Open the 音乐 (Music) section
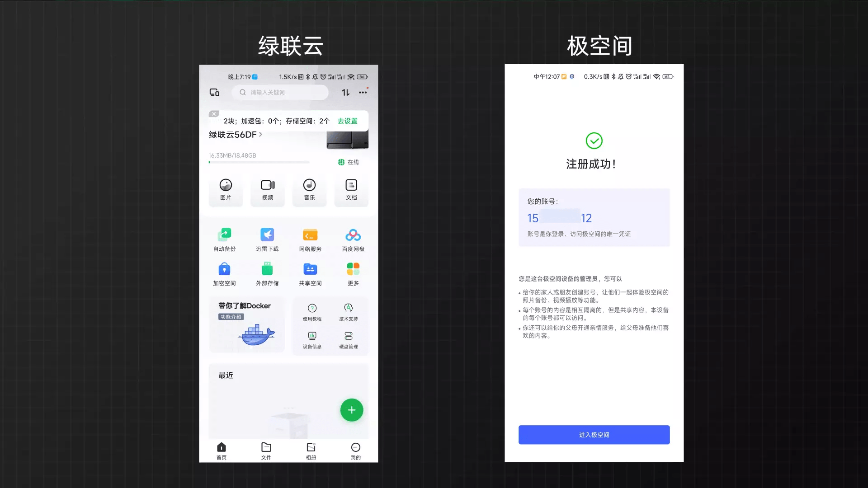This screenshot has width=868, height=488. click(x=309, y=188)
